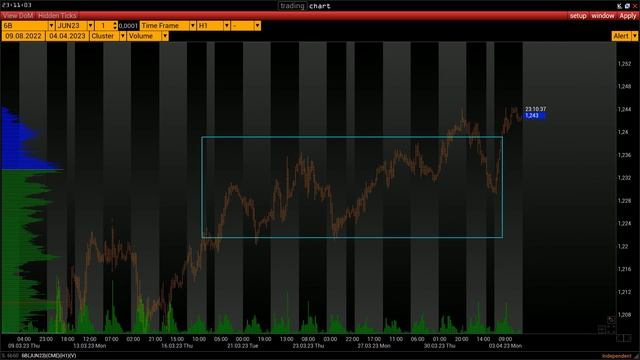Viewport: 640px width, 360px height.
Task: Click the pin window icon in title bar
Action: [619, 6]
